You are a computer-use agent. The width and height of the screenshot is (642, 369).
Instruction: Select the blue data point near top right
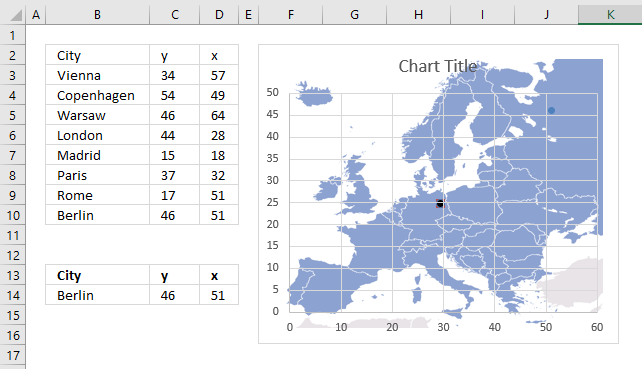point(551,111)
